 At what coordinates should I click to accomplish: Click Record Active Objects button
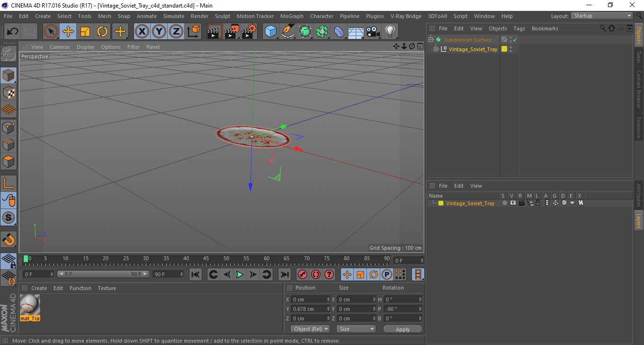pos(302,274)
